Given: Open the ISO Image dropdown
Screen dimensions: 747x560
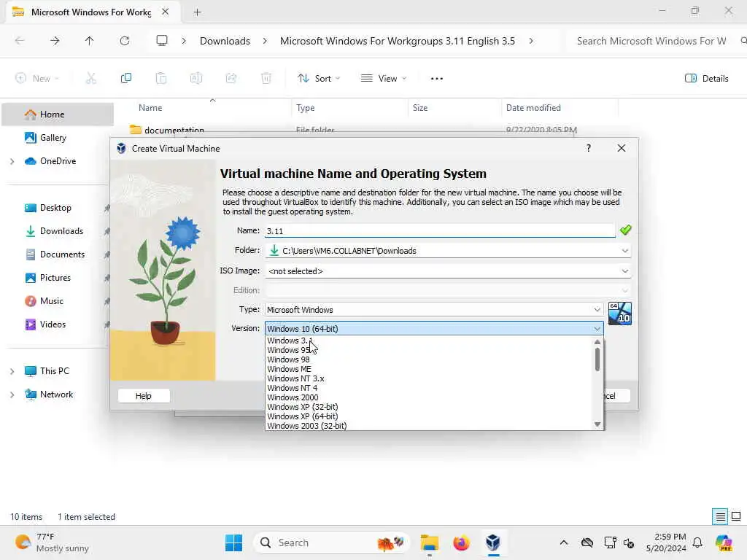Looking at the screenshot, I should pos(448,271).
